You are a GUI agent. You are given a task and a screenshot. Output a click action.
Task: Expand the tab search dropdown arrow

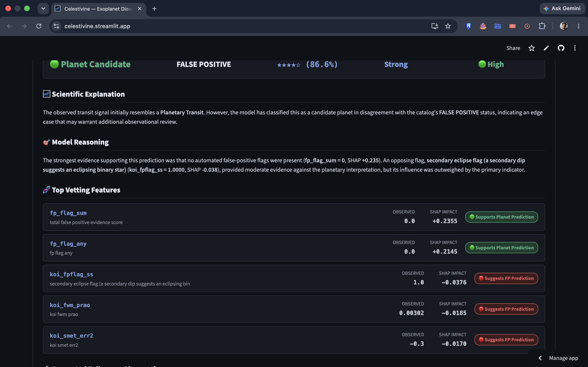pyautogui.click(x=43, y=9)
